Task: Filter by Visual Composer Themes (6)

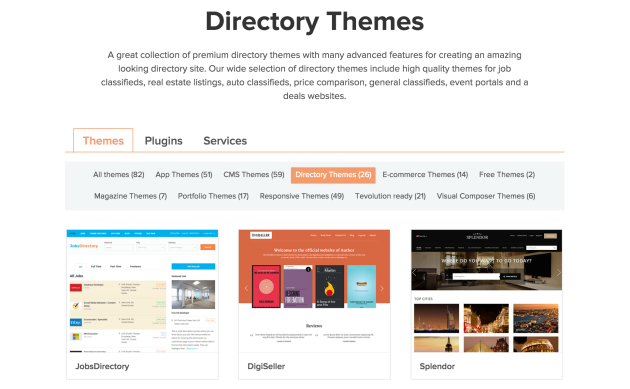Action: point(486,196)
